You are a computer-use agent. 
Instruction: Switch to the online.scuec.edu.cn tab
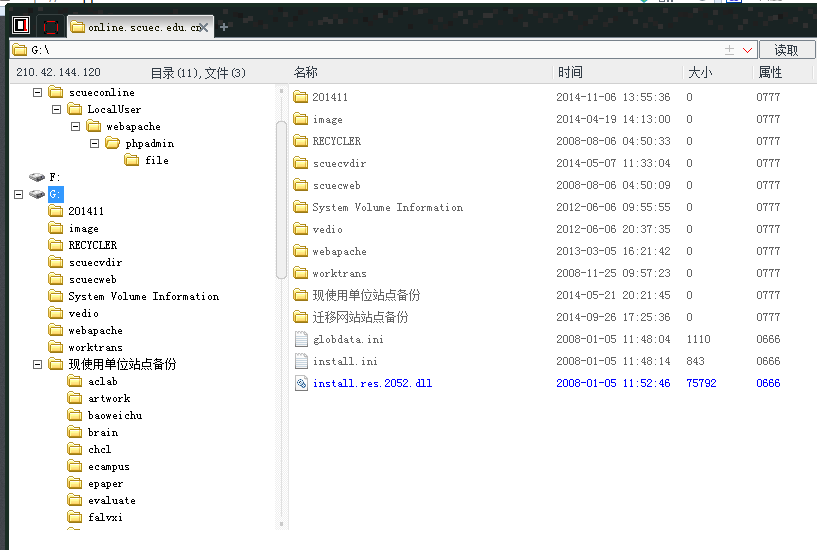coord(139,27)
